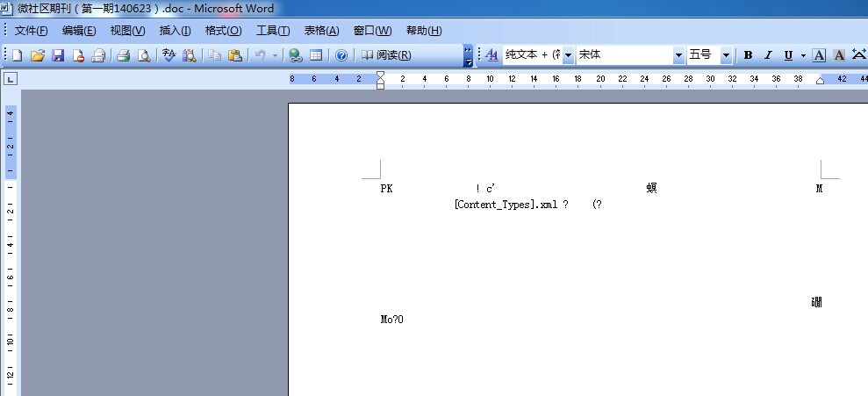Open the 视图(V) menu

point(127,31)
